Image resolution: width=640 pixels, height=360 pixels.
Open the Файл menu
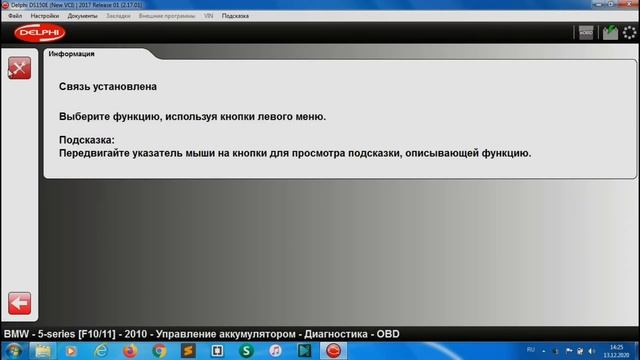pos(15,16)
